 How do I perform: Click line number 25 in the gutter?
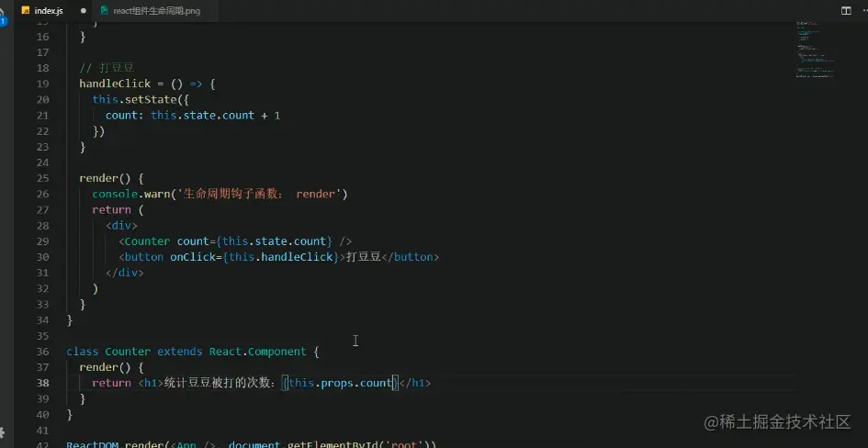pos(43,178)
